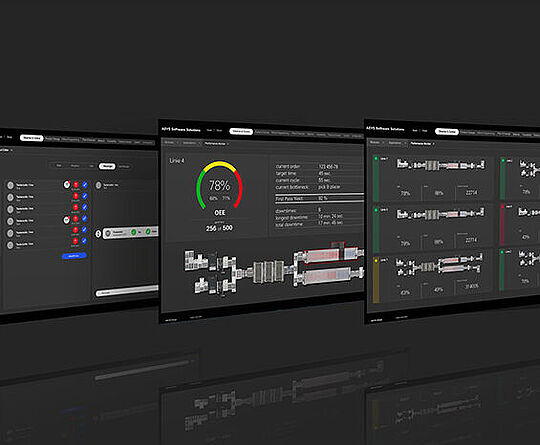Click '22714' value in top-left line card, right screen

click(x=471, y=193)
